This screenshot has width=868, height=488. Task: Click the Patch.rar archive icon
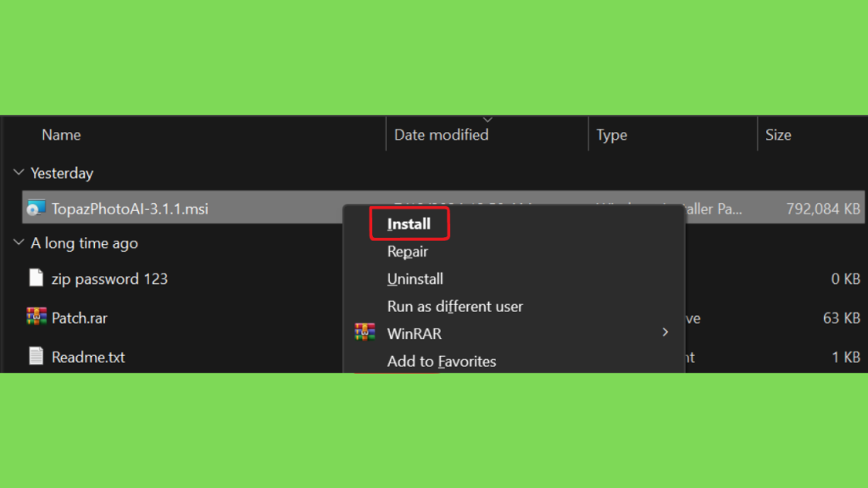[36, 318]
